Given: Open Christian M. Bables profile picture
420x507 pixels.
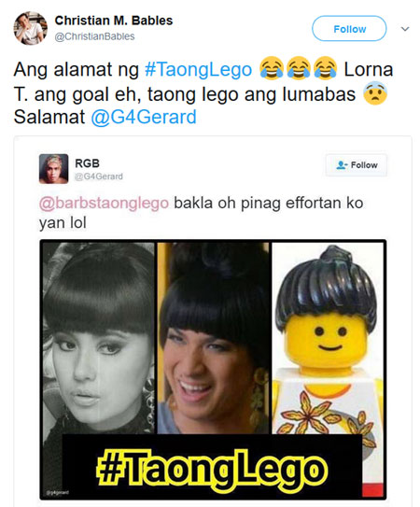Looking at the screenshot, I should tap(30, 28).
